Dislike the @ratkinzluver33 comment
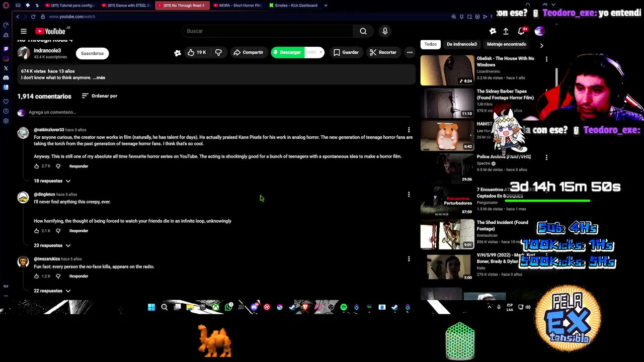Screen dimensions: 644x362 (58, 166)
